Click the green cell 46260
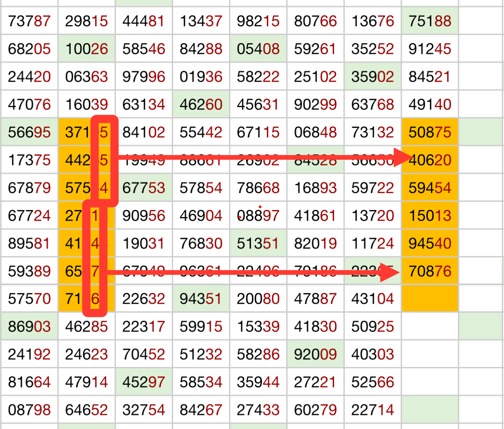This screenshot has height=429, width=504. pyautogui.click(x=201, y=104)
